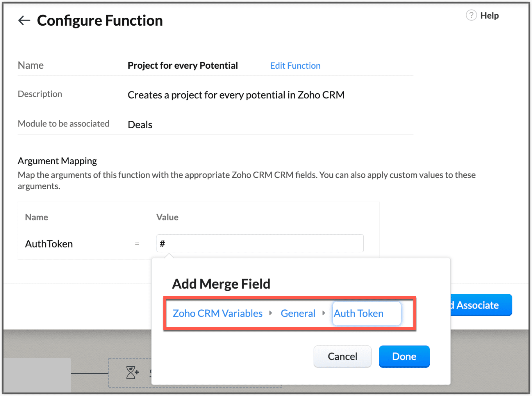Click the Help text link
The width and height of the screenshot is (532, 396).
489,15
